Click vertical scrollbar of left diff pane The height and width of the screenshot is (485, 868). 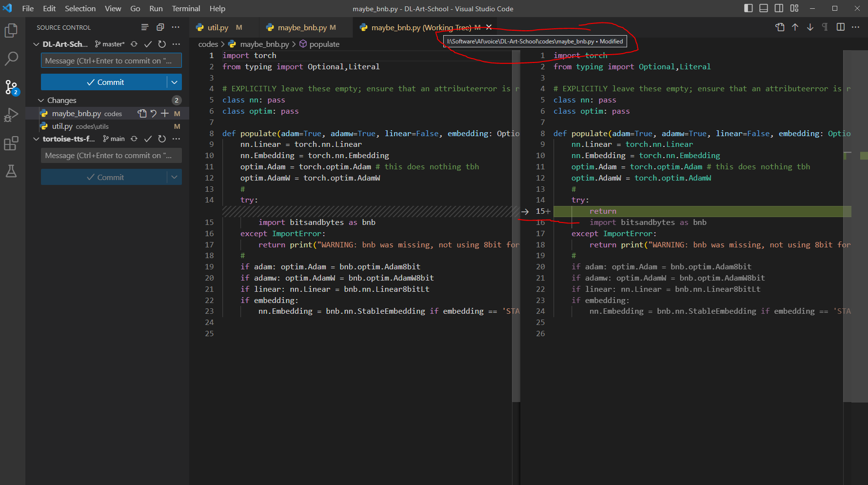tap(516, 225)
